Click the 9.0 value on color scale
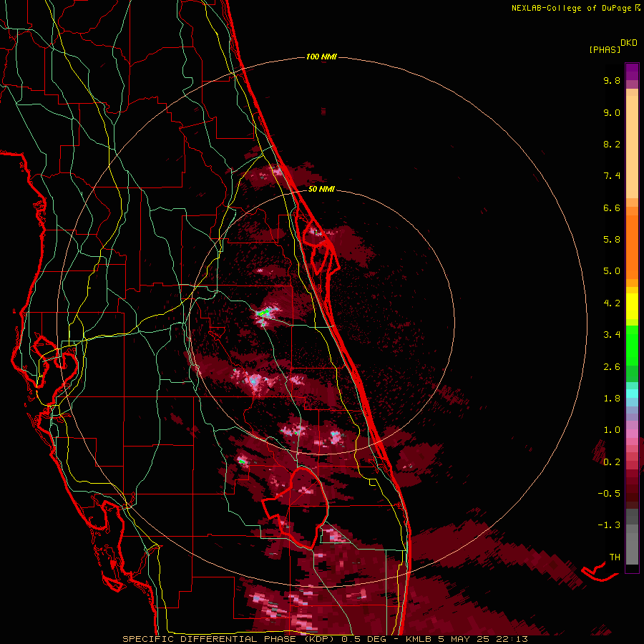The image size is (644, 644). [x=612, y=112]
